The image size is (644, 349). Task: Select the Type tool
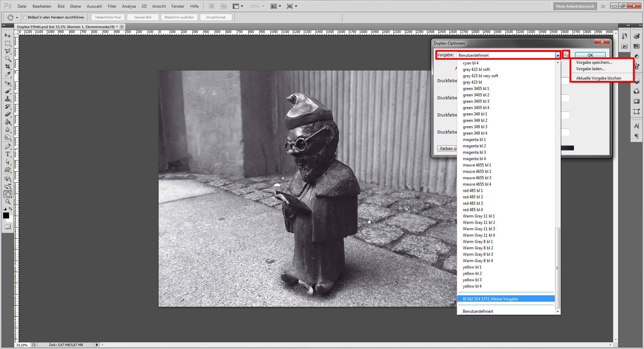point(7,154)
